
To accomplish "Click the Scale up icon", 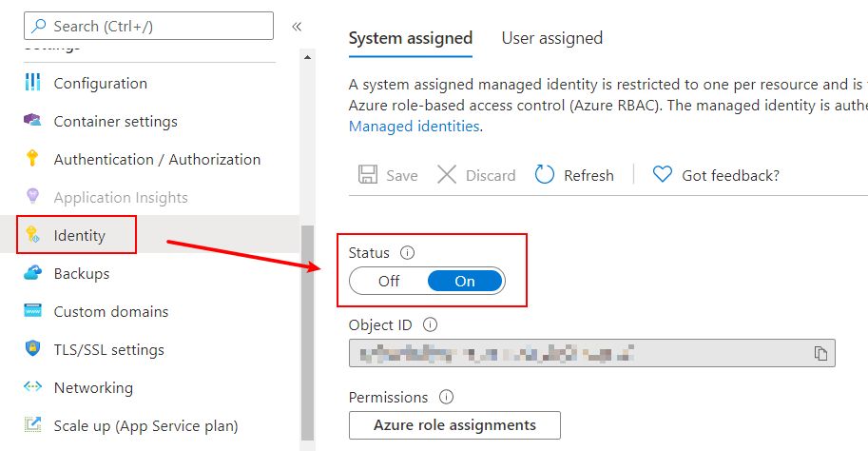I will [32, 424].
